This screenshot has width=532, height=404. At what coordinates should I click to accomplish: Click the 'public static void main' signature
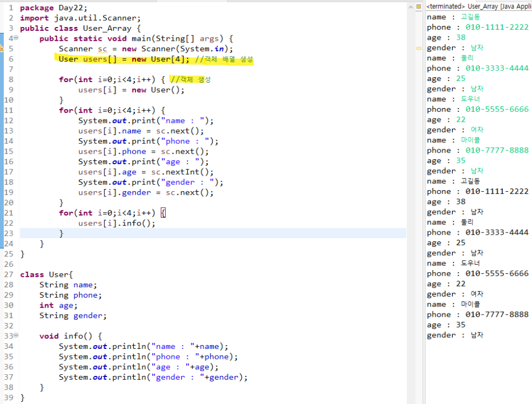(x=136, y=39)
